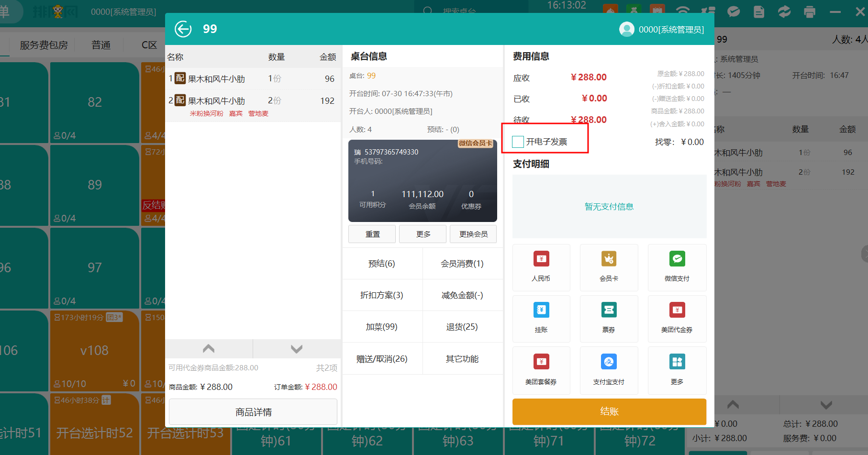
Task: Click the printer icon in top bar
Action: pos(810,11)
